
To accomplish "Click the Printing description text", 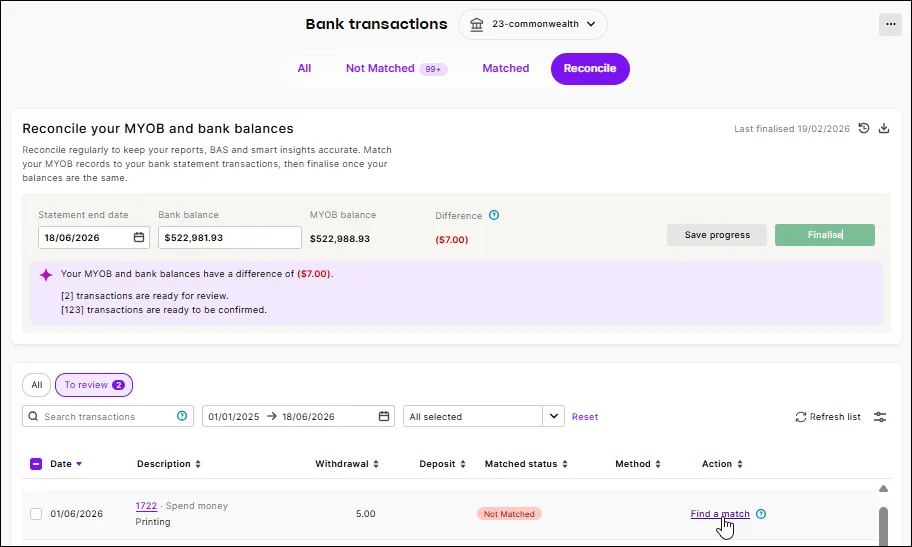I will pyautogui.click(x=153, y=522).
